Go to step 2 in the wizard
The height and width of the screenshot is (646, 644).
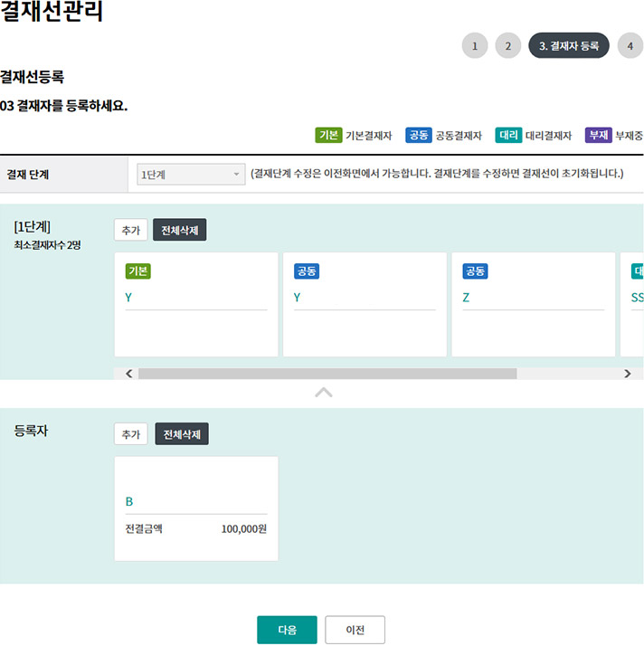pos(508,45)
